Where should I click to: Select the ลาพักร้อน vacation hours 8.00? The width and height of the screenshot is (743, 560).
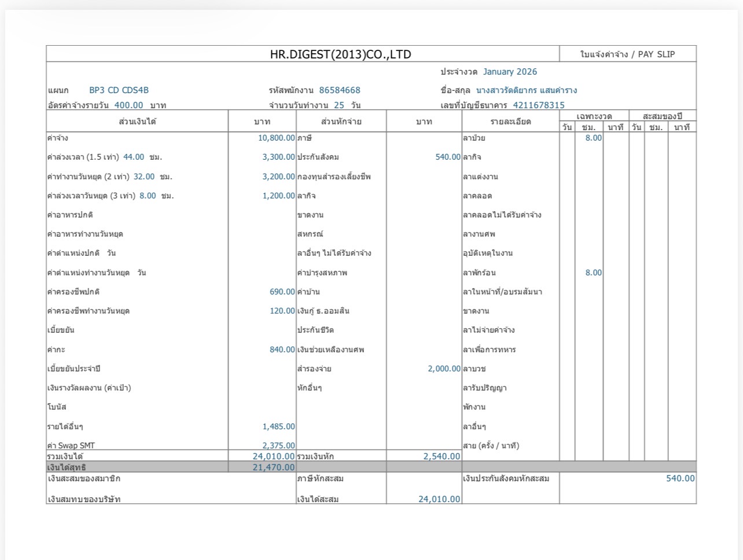point(593,272)
